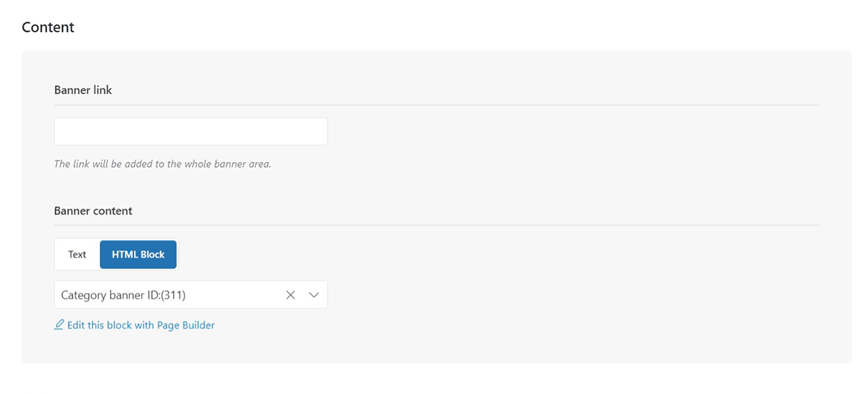868x394 pixels.
Task: Focus the Banner link input field
Action: coord(190,132)
